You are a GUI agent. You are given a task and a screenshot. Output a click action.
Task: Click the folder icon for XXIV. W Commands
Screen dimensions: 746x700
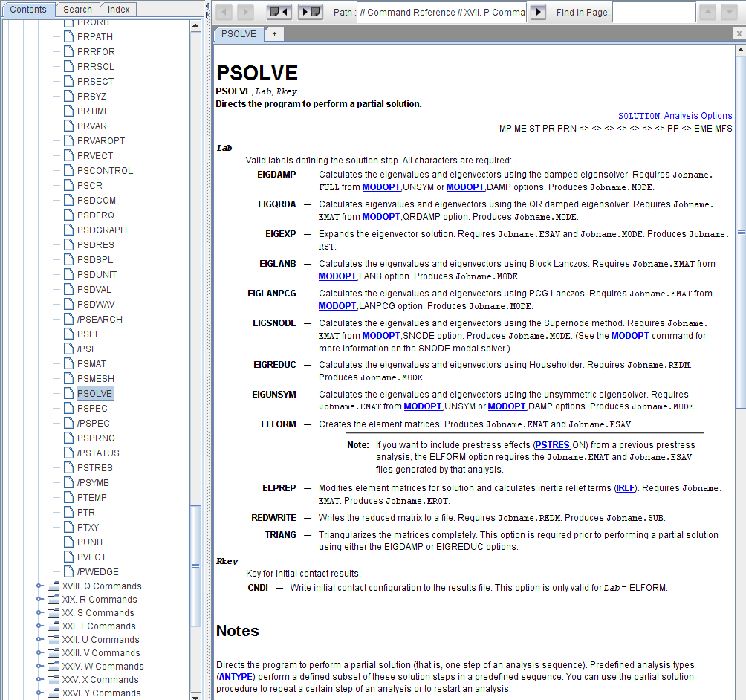click(53, 667)
